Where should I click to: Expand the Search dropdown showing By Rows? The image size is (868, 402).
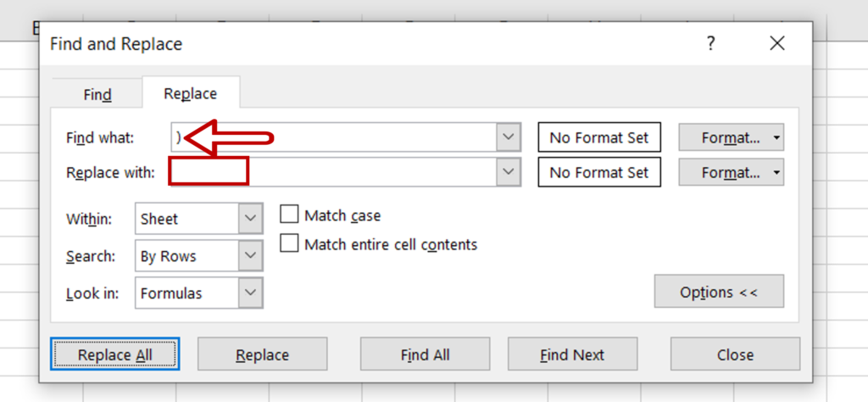[251, 256]
